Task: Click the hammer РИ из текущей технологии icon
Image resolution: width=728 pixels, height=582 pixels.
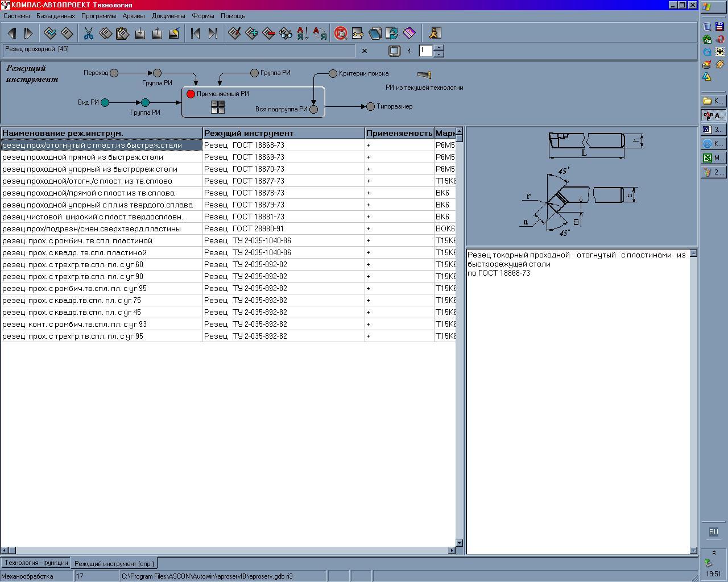Action: coord(424,74)
